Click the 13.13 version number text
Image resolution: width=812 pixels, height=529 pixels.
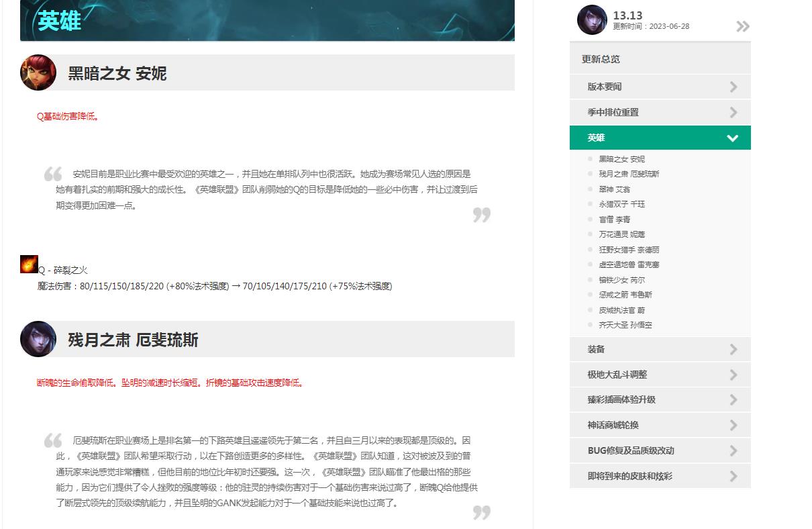pyautogui.click(x=627, y=15)
